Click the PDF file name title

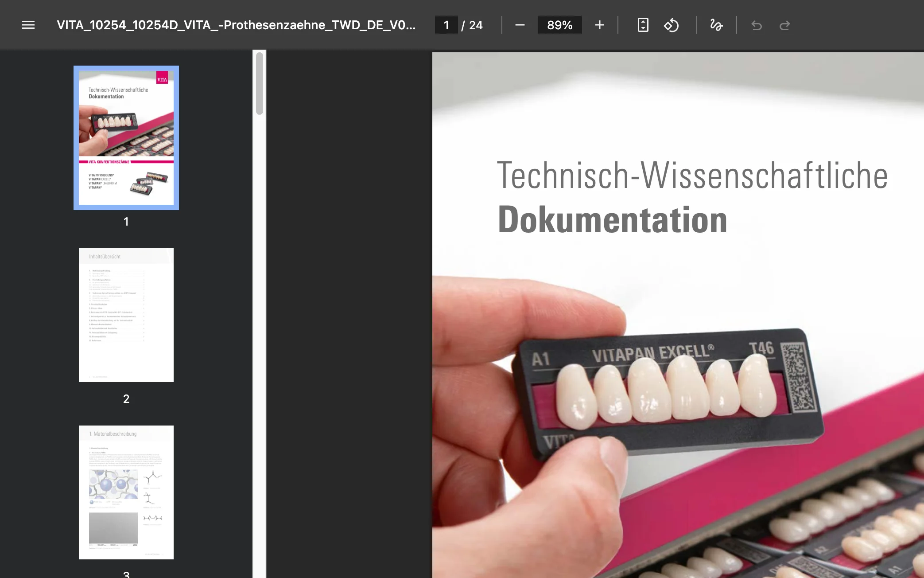tap(236, 25)
